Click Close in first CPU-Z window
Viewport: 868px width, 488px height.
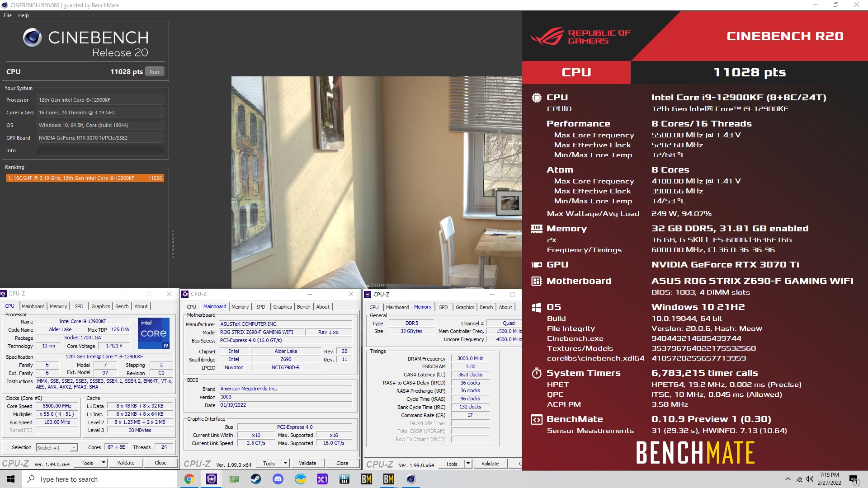point(160,463)
